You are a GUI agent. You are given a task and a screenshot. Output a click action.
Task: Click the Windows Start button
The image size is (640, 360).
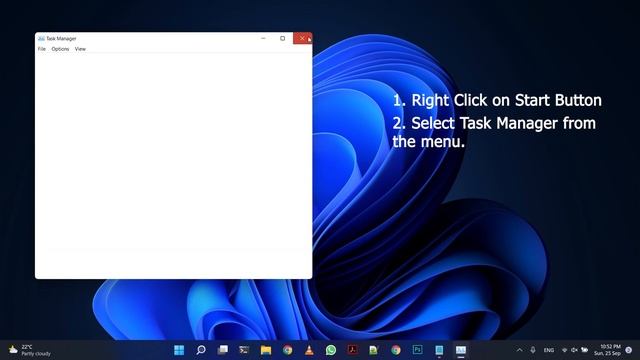click(x=179, y=350)
